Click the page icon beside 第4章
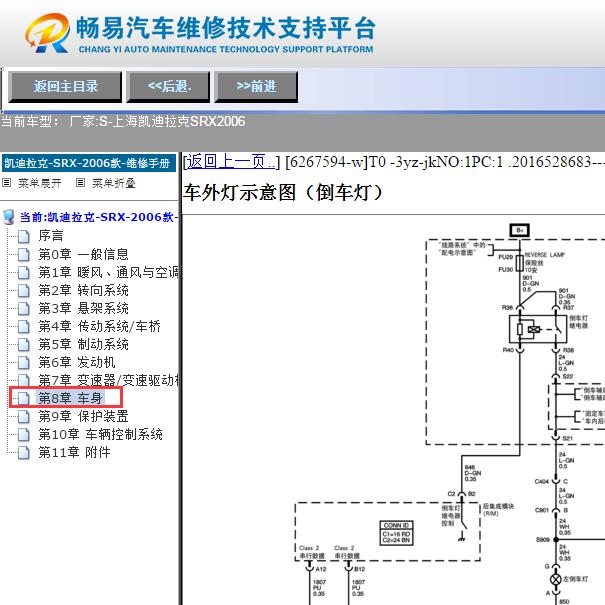The width and height of the screenshot is (605, 605). click(x=24, y=327)
